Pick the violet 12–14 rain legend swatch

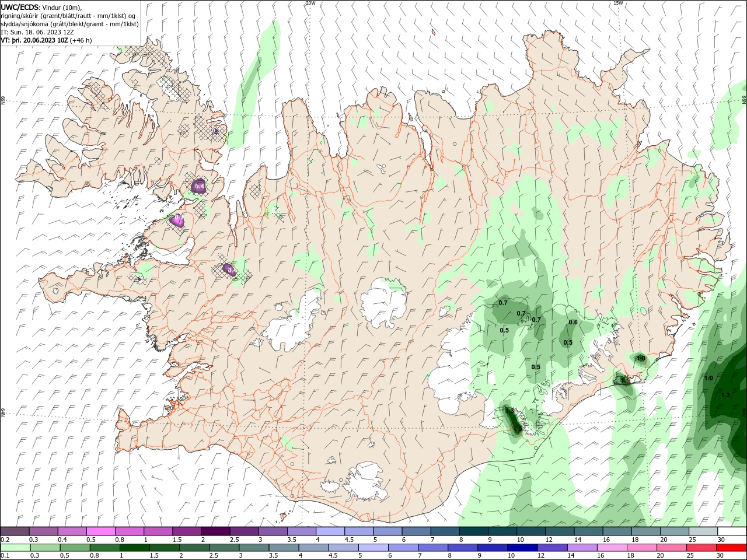(x=552, y=548)
